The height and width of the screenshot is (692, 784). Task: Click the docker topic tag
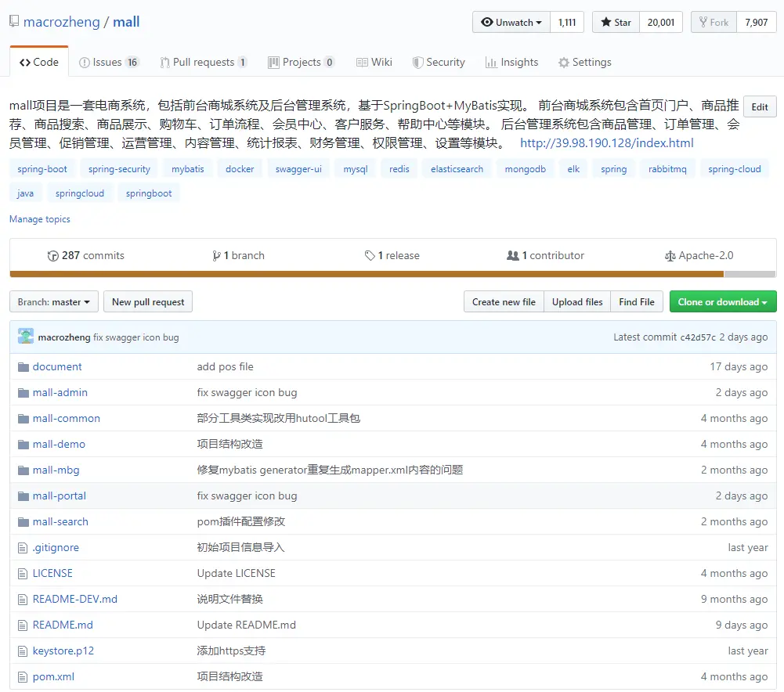(x=240, y=169)
